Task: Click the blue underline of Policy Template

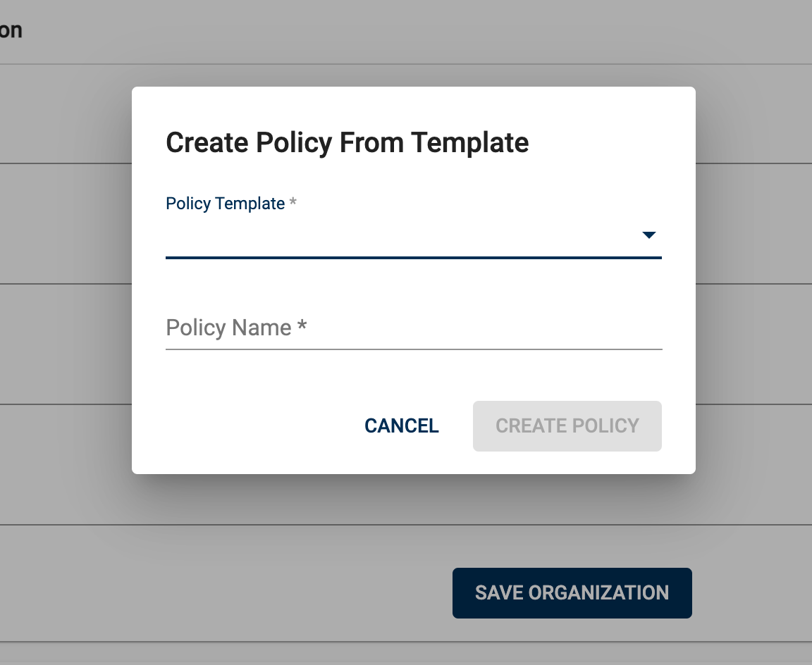Action: [414, 258]
